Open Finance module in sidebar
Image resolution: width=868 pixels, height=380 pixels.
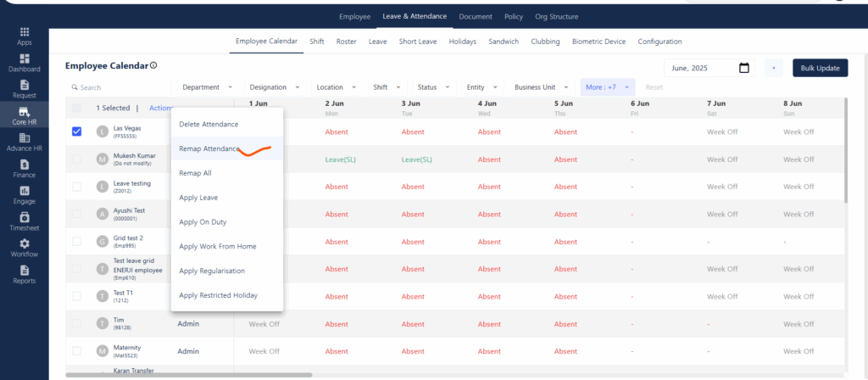click(x=24, y=165)
